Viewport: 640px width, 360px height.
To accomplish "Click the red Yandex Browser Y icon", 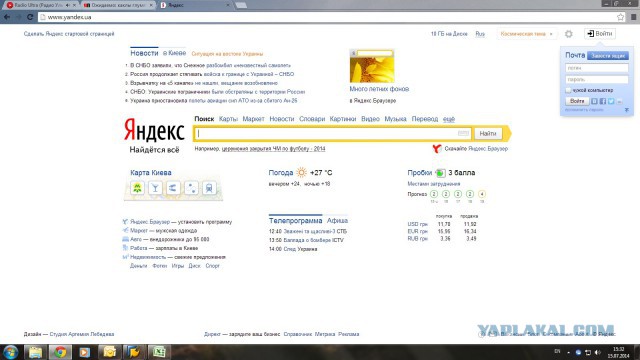I will [x=437, y=149].
